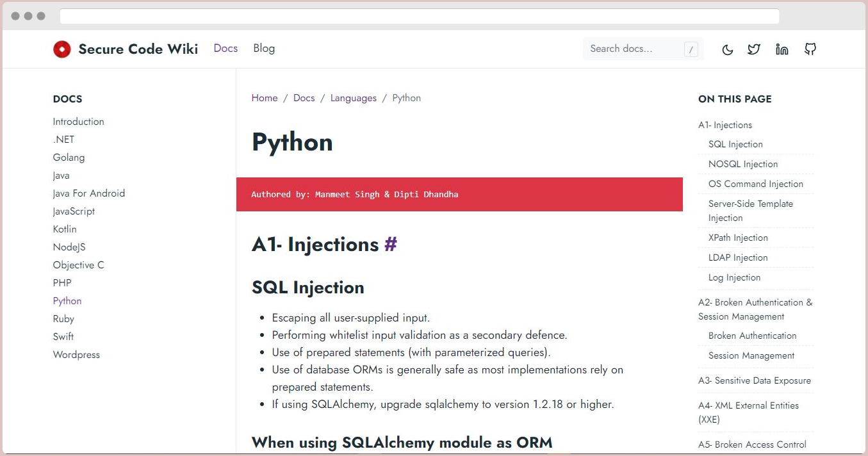Jump to LDAP Injection section

(738, 258)
